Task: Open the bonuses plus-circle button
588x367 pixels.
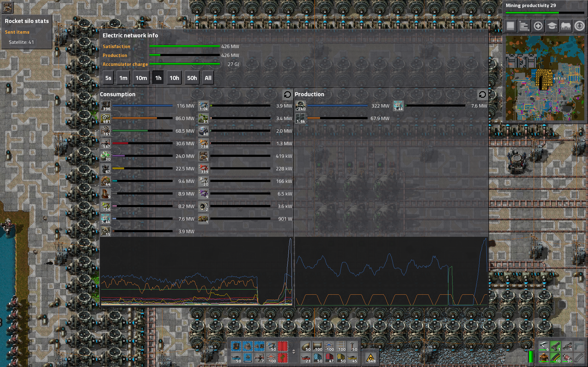Action: [x=538, y=26]
